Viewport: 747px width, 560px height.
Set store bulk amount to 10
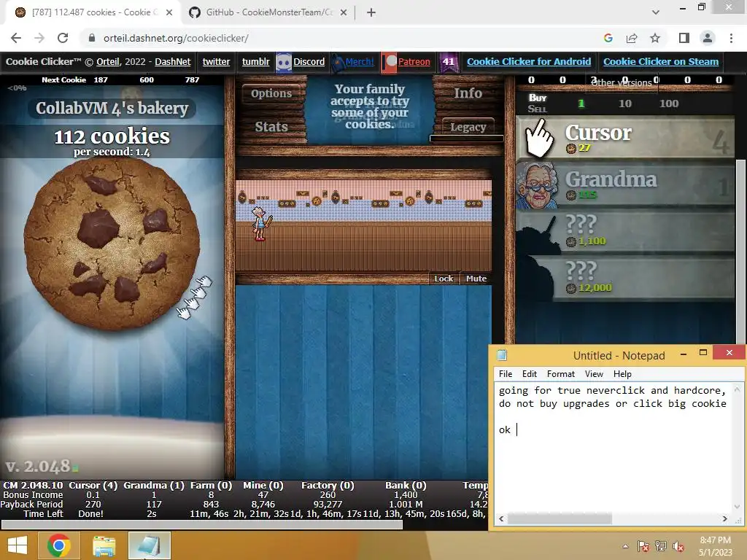tap(625, 104)
